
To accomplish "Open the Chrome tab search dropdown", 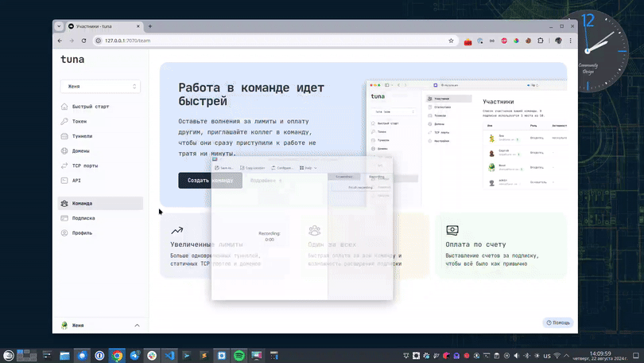I will click(x=59, y=26).
